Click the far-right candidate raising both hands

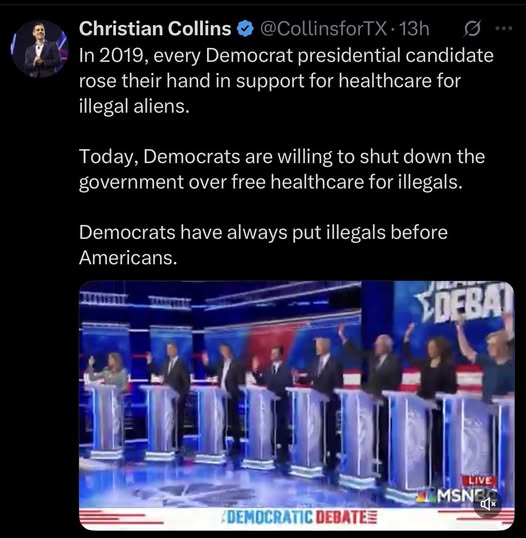(489, 362)
